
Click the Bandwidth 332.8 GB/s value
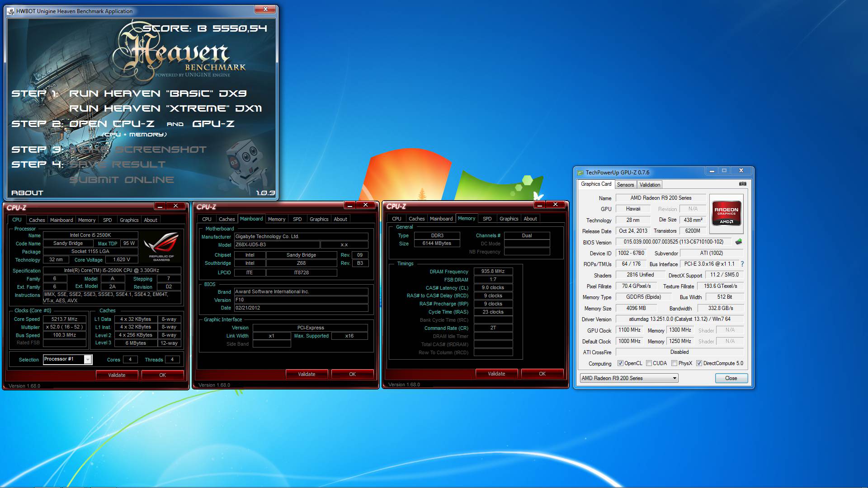721,308
